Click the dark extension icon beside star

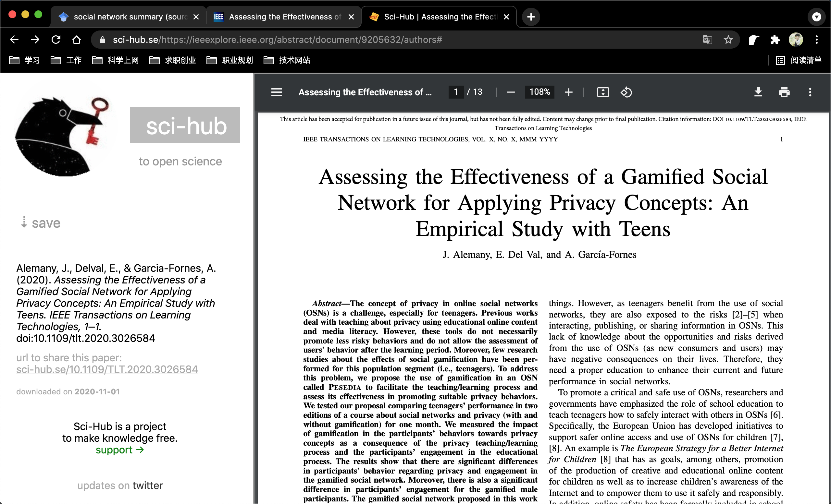point(754,40)
